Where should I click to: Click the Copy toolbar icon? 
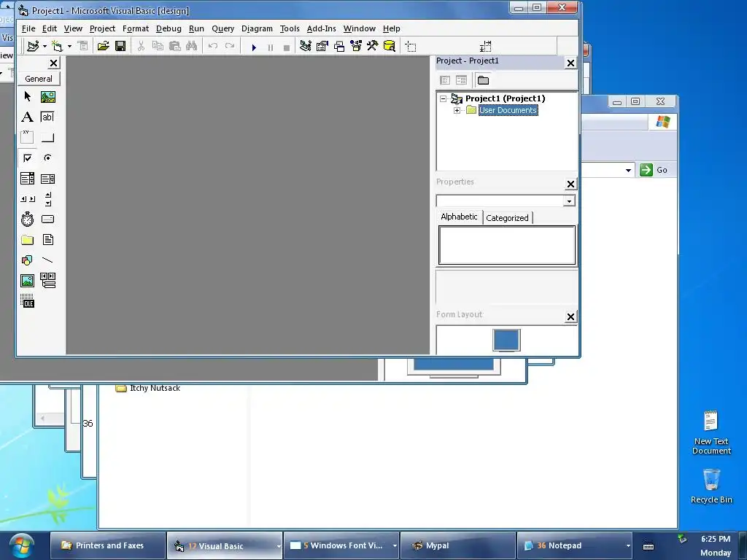point(158,46)
